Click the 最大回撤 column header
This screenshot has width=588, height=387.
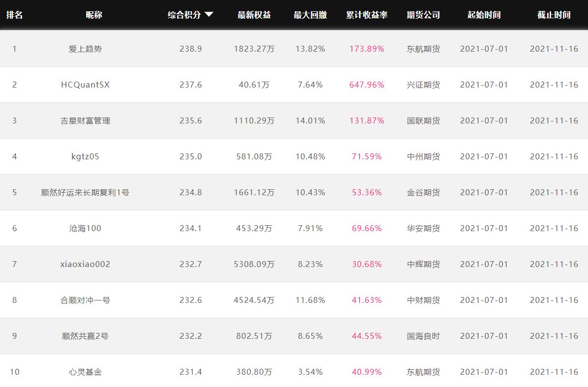(310, 15)
